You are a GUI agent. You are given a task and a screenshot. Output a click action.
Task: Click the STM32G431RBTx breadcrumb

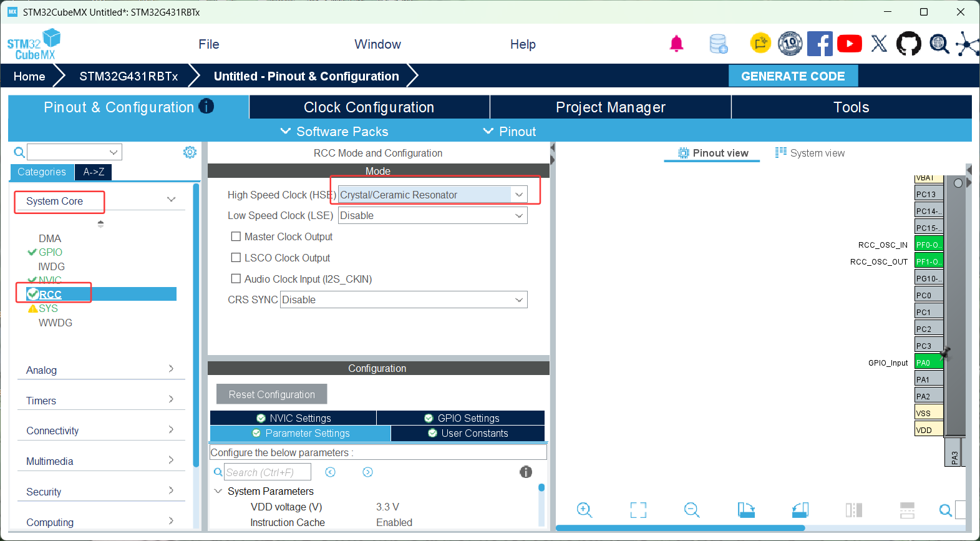129,76
